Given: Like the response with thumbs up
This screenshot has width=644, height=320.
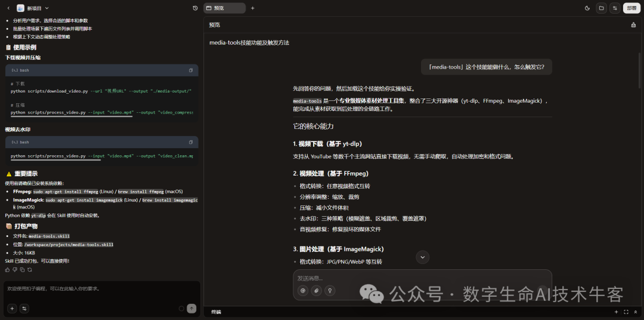Looking at the screenshot, I should point(7,269).
